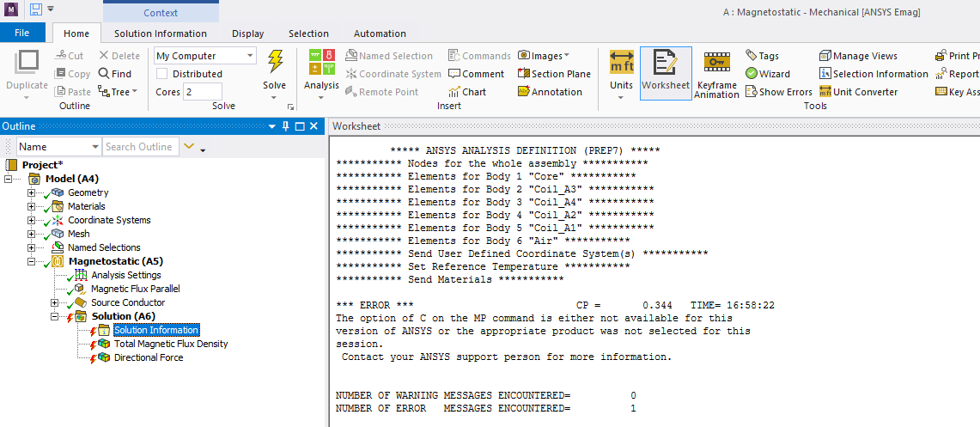Open the File menu
The height and width of the screenshot is (427, 980).
pos(21,34)
